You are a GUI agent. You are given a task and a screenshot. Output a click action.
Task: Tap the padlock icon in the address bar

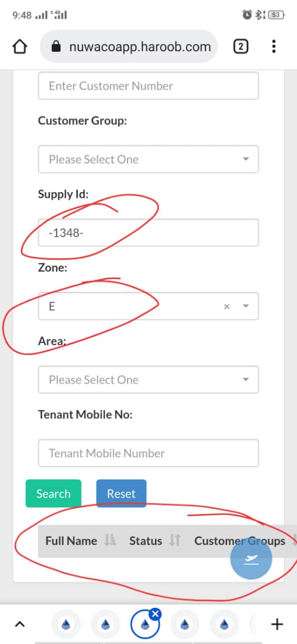coord(56,47)
